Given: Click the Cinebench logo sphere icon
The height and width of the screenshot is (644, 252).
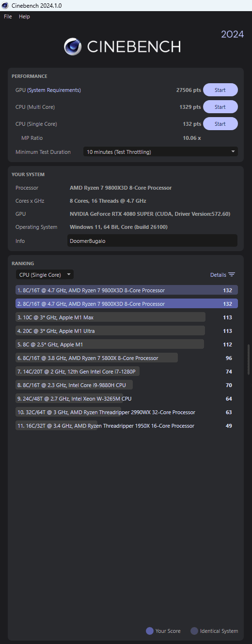Looking at the screenshot, I should pyautogui.click(x=73, y=46).
